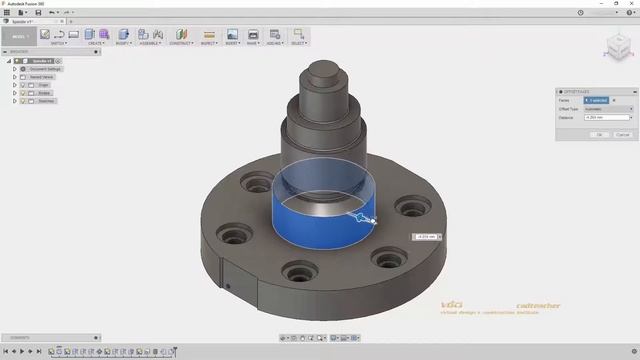Click the timeline end marker
This screenshot has width=640, height=360.
(175, 351)
